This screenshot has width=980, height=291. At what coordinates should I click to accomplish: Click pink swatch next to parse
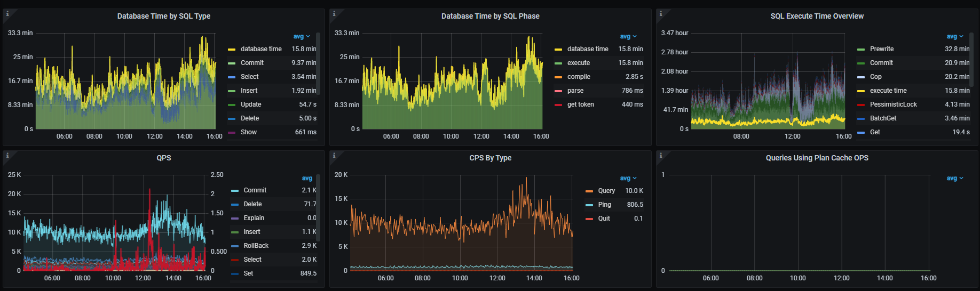coord(558,91)
